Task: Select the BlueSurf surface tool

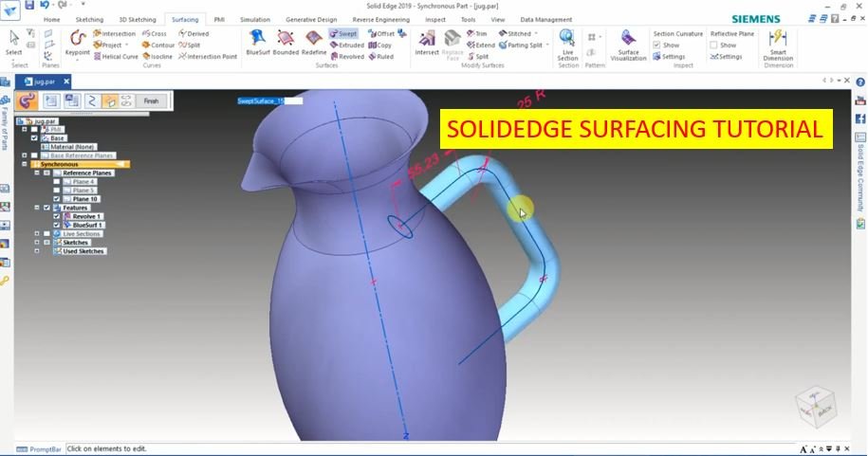Action: click(257, 42)
